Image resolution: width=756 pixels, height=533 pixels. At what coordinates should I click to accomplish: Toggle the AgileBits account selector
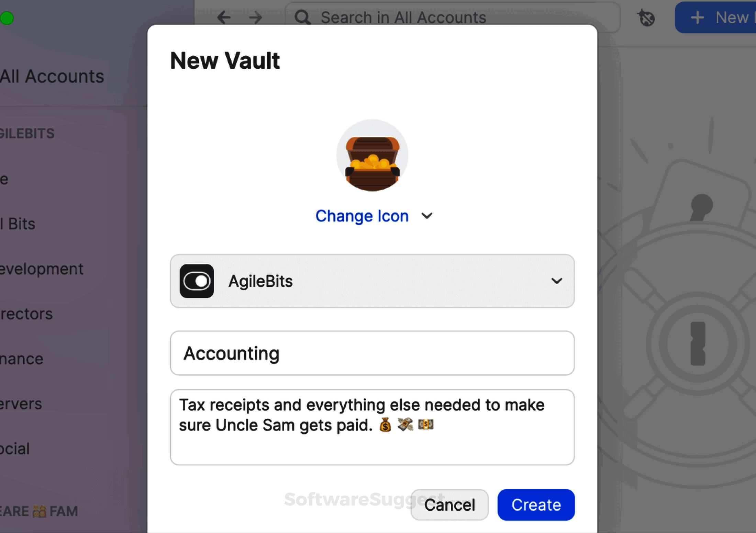[373, 281]
